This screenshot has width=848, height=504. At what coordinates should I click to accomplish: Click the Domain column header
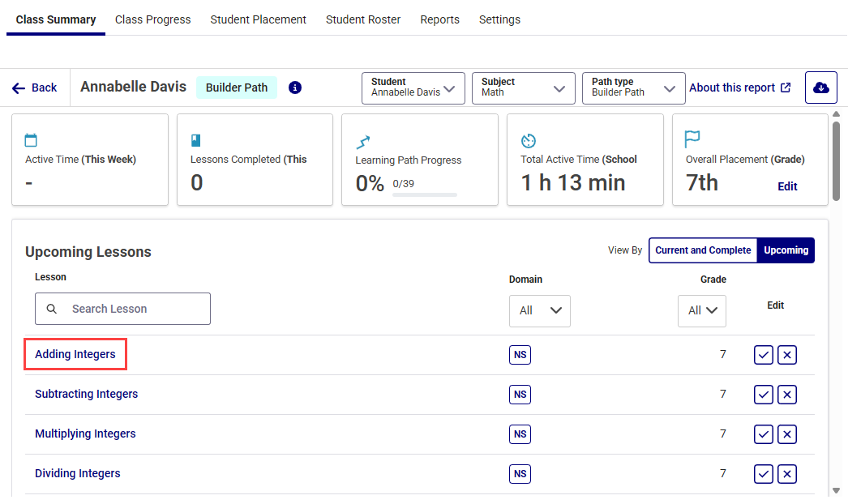tap(525, 280)
